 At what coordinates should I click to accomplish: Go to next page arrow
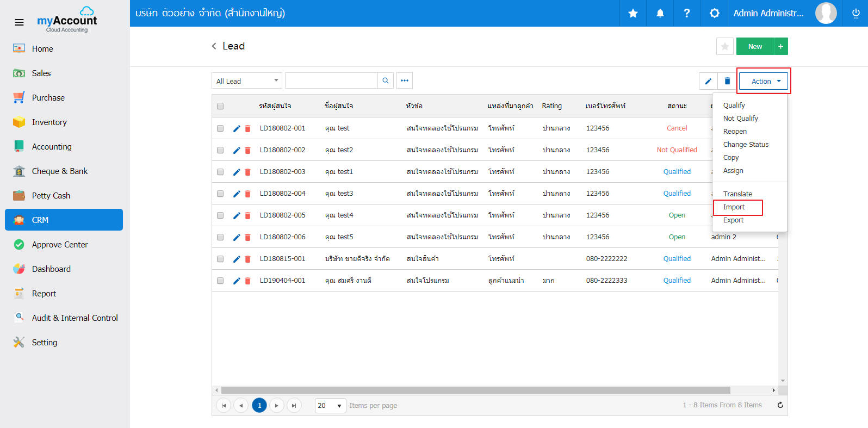click(x=277, y=405)
